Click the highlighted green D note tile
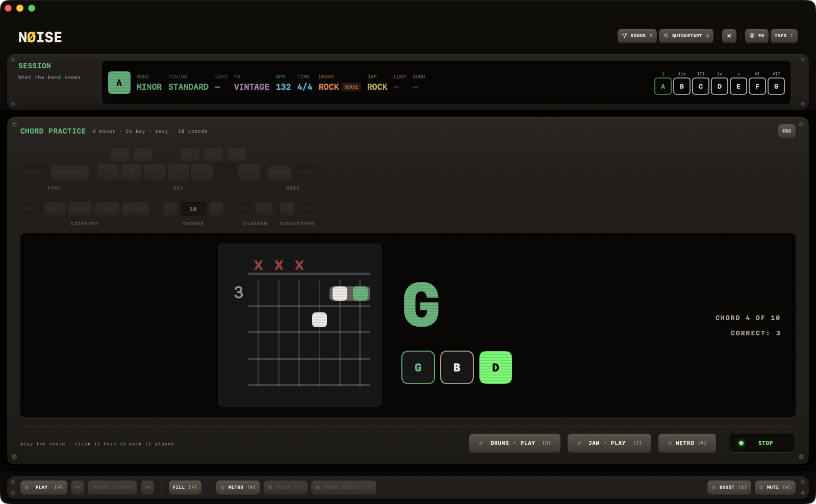The width and height of the screenshot is (816, 504). click(x=496, y=367)
